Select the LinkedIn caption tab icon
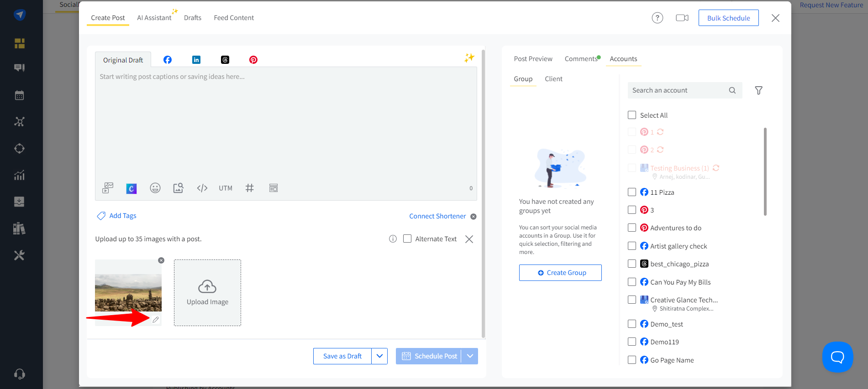The image size is (868, 389). point(196,60)
